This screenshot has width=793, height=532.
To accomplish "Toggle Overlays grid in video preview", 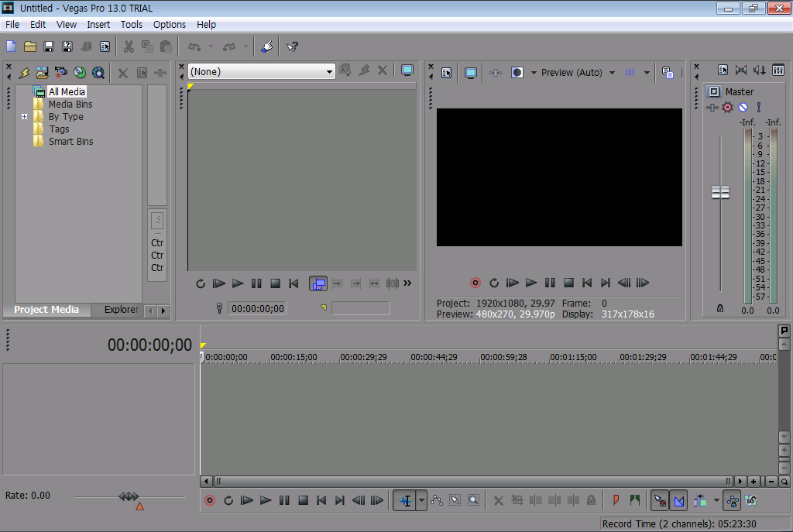I will point(630,72).
